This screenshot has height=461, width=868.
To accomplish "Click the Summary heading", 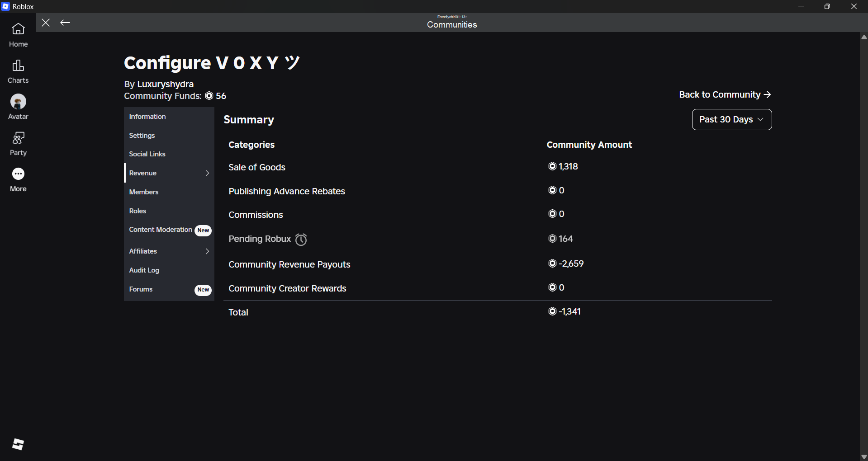I will pyautogui.click(x=249, y=120).
